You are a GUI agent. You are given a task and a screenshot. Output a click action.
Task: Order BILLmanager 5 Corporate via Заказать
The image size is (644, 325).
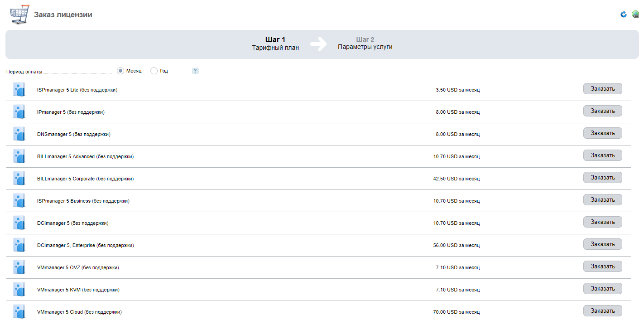point(602,178)
